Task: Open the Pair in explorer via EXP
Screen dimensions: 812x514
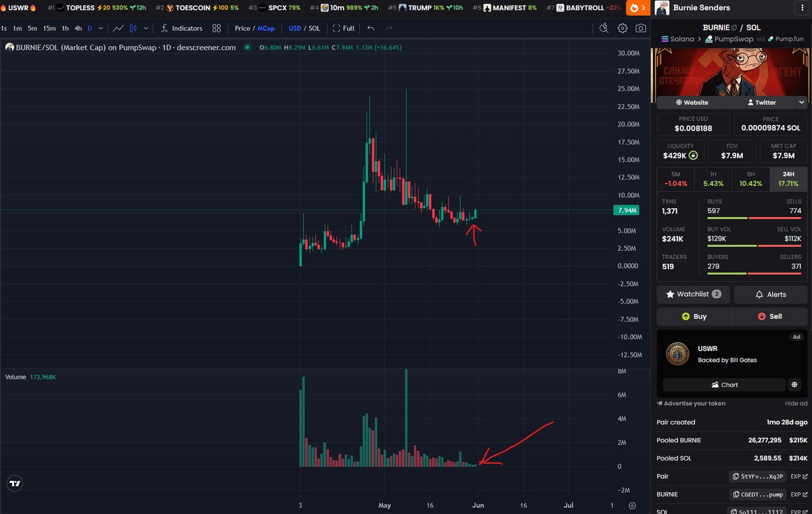Action: [x=799, y=476]
